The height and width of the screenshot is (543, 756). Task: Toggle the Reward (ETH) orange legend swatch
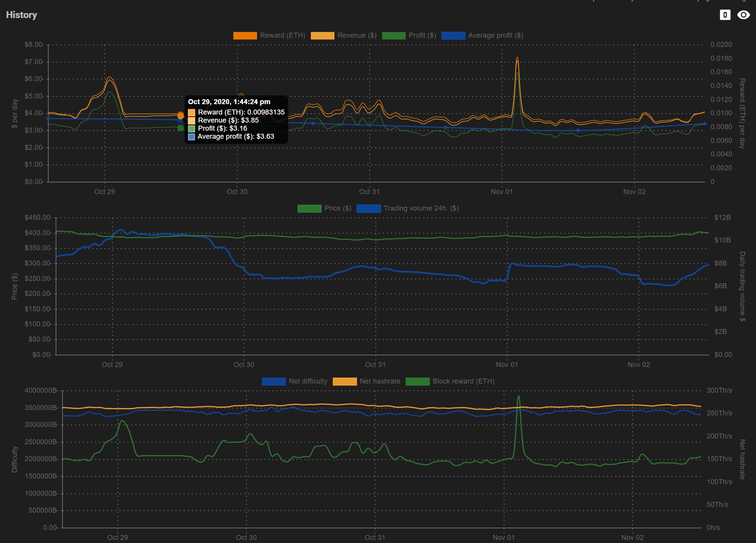click(245, 35)
